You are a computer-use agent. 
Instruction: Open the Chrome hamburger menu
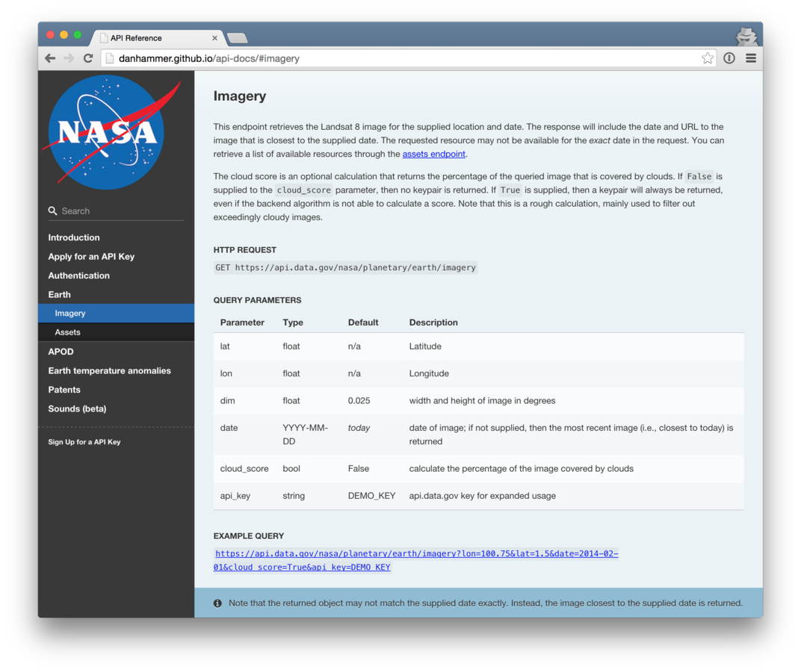[x=751, y=58]
